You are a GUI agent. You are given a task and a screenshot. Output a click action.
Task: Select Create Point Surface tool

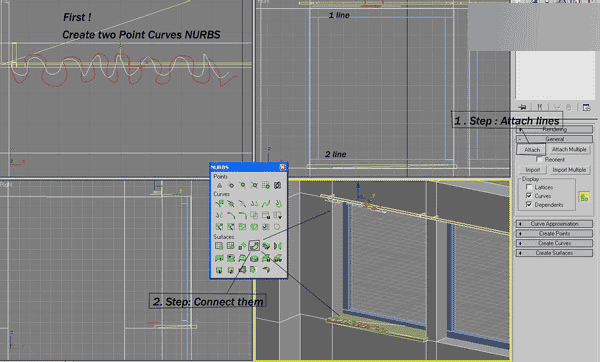coord(231,246)
